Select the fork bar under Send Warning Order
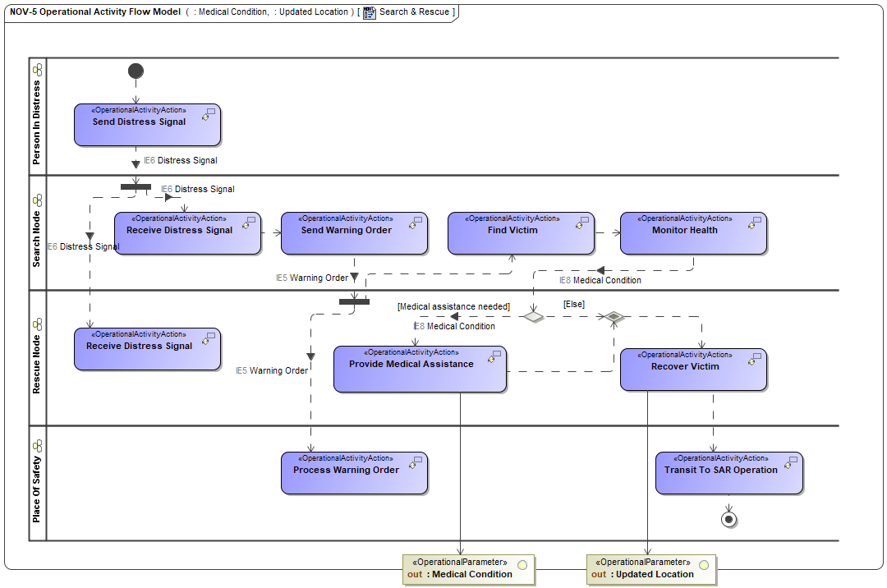The width and height of the screenshot is (887, 588). (354, 301)
